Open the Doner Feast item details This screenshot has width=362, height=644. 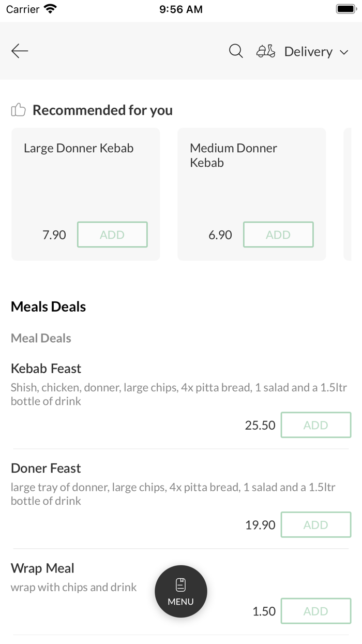tap(46, 469)
